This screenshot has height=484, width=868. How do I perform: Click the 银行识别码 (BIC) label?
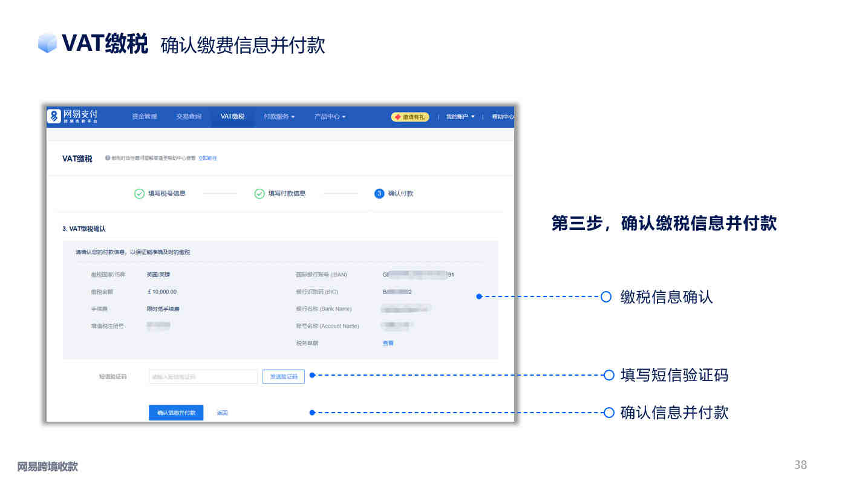(x=317, y=292)
